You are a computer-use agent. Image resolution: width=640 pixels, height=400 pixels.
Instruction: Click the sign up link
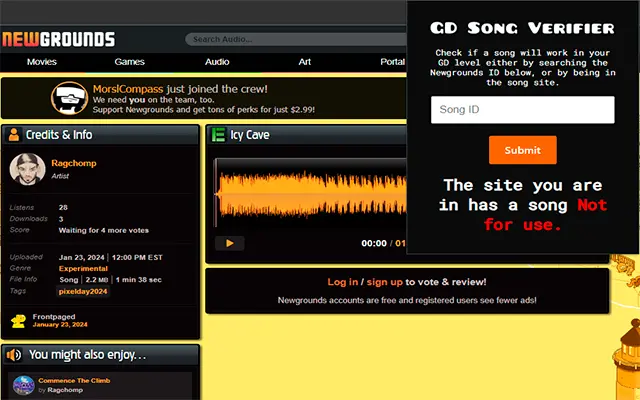[384, 282]
